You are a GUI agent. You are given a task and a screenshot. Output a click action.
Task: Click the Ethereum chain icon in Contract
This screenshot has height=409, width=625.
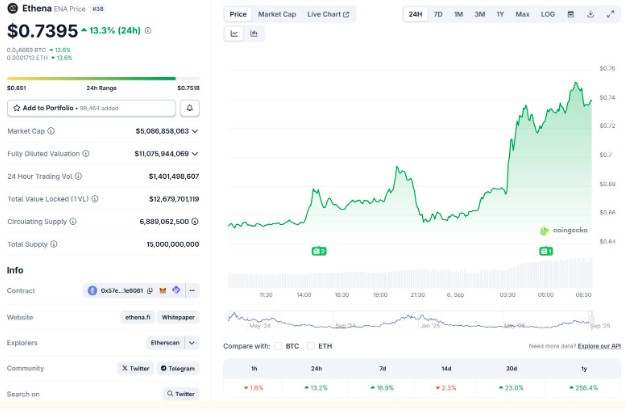click(x=92, y=291)
